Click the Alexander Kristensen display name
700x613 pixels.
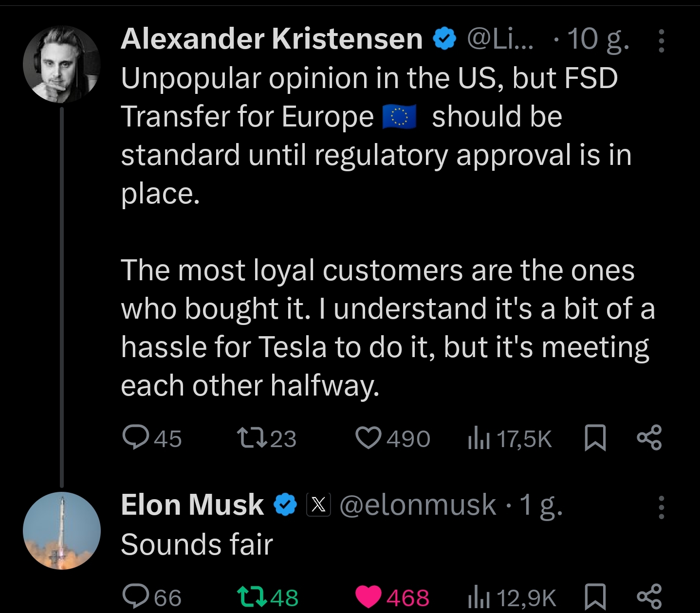coord(272,39)
